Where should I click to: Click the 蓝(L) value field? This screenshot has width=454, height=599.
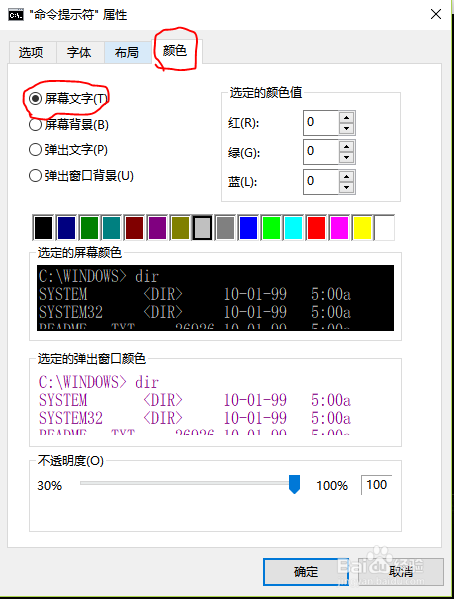pos(321,181)
